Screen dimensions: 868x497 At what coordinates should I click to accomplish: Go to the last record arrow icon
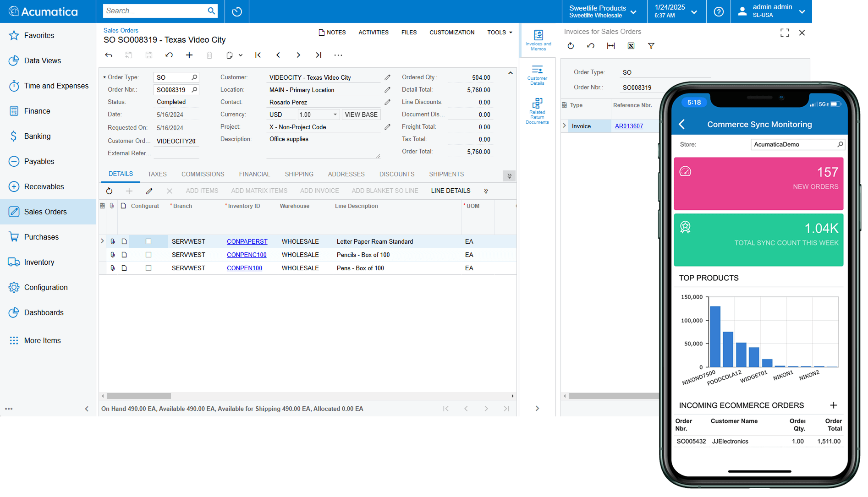[x=318, y=55]
